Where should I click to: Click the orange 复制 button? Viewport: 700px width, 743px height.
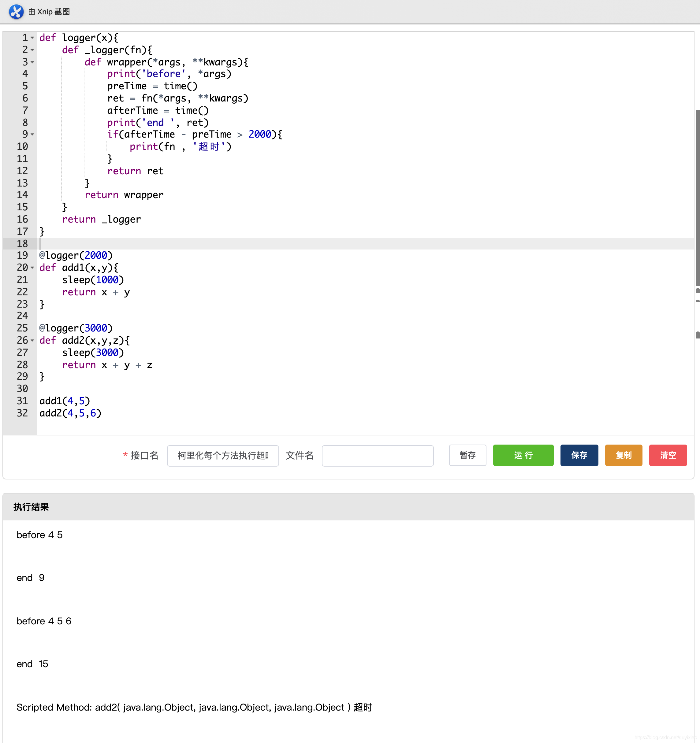[x=623, y=455]
